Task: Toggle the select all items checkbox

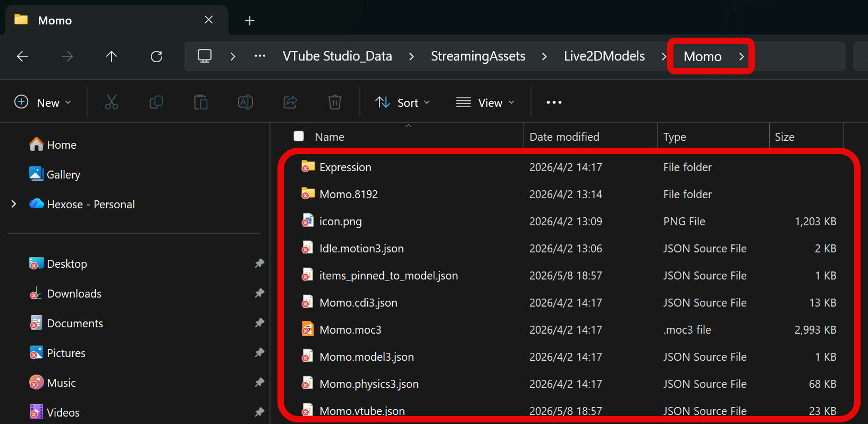Action: point(299,137)
